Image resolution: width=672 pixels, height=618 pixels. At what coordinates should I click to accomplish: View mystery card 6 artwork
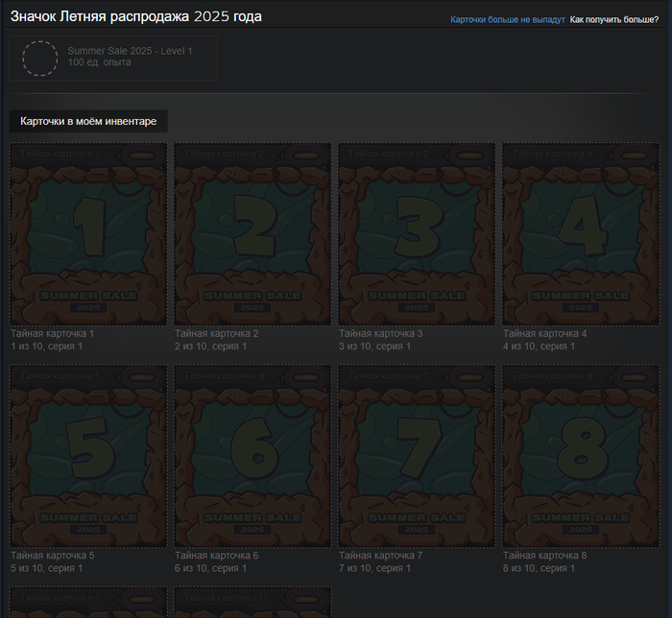(x=252, y=455)
